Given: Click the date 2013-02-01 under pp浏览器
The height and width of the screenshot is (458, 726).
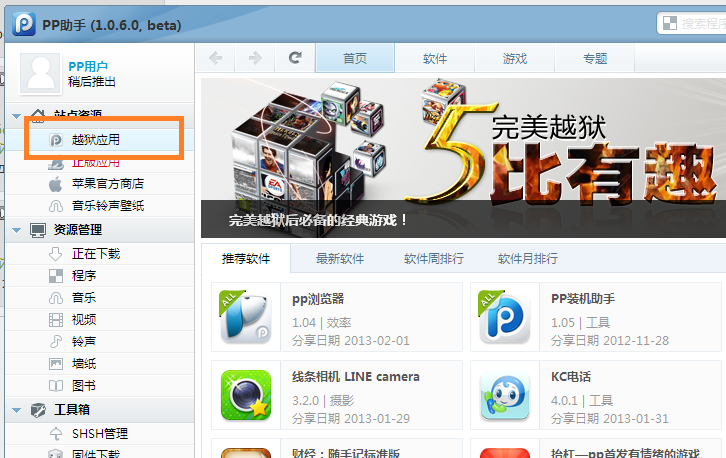Looking at the screenshot, I should tap(377, 341).
